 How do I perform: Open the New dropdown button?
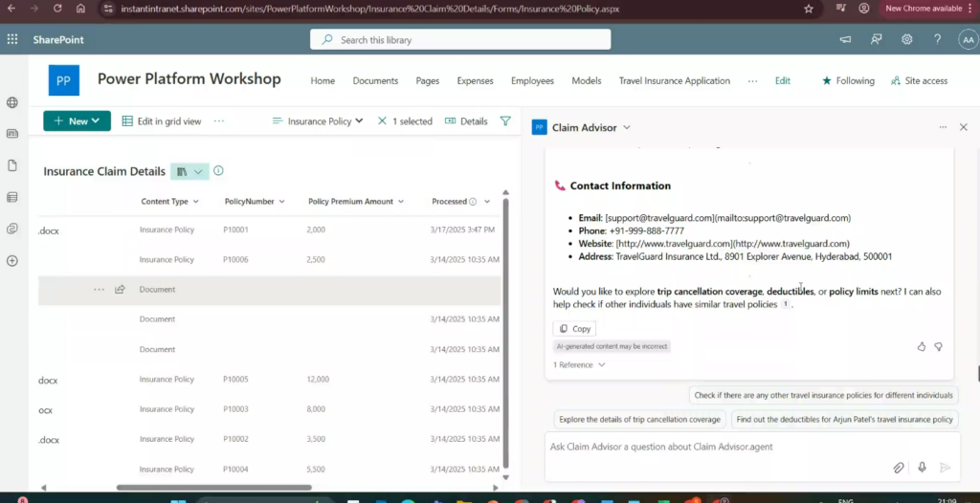77,121
